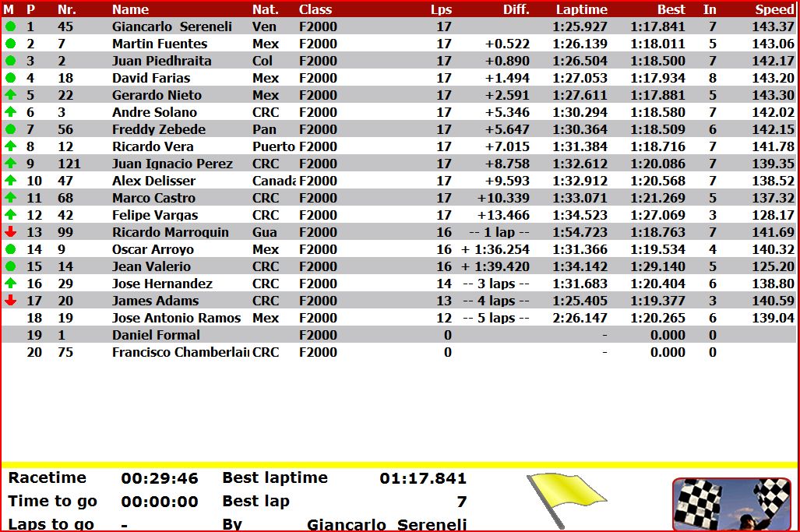Click the Racetime value 00:29:46
Screen dimensions: 800x532
[160, 478]
